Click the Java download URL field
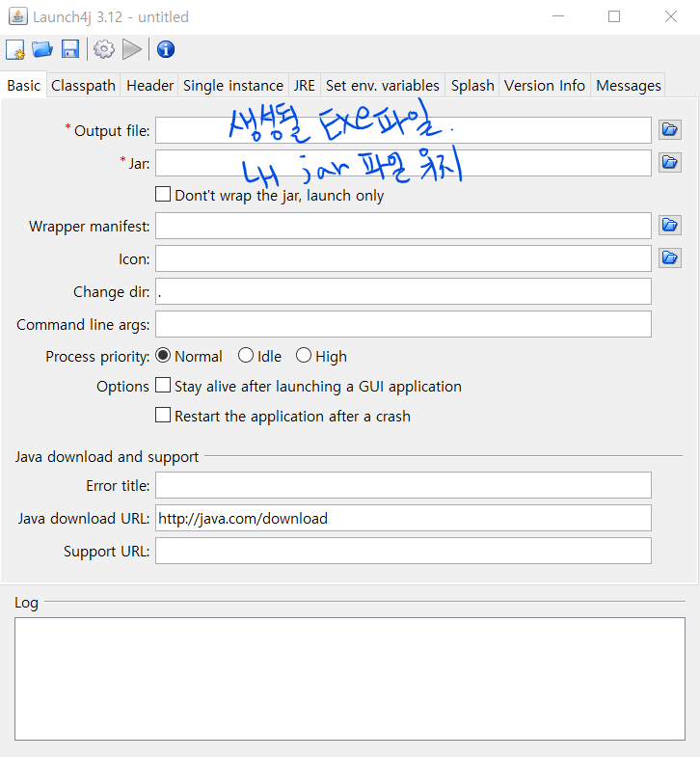The width and height of the screenshot is (700, 757). tap(403, 518)
